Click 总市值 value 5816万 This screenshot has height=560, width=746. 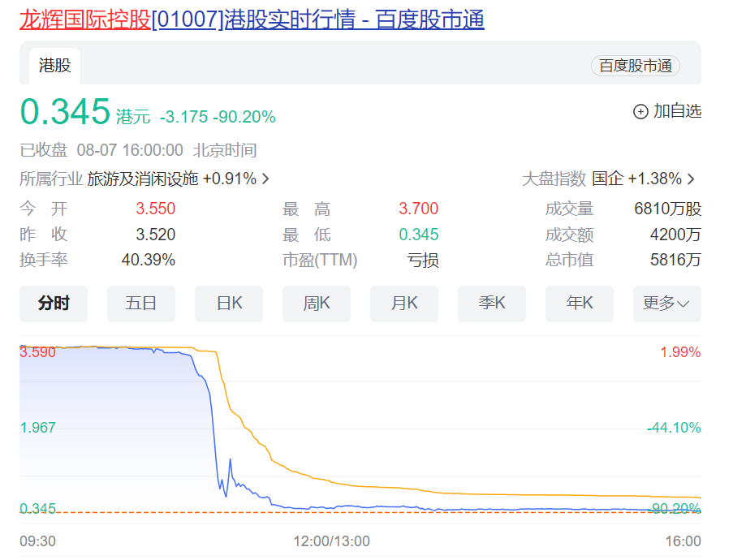tap(675, 260)
